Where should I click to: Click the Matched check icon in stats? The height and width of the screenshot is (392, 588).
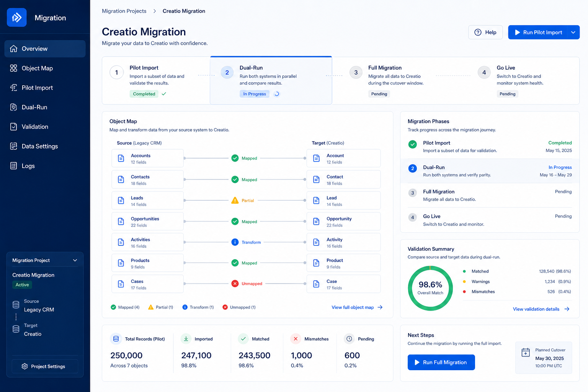click(x=243, y=339)
